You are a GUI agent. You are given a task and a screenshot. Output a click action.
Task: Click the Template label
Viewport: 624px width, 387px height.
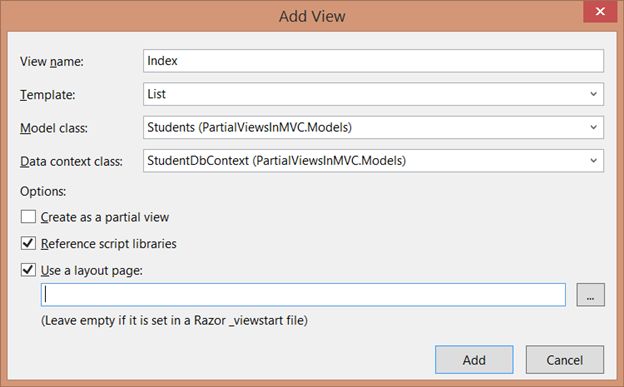[x=47, y=95]
